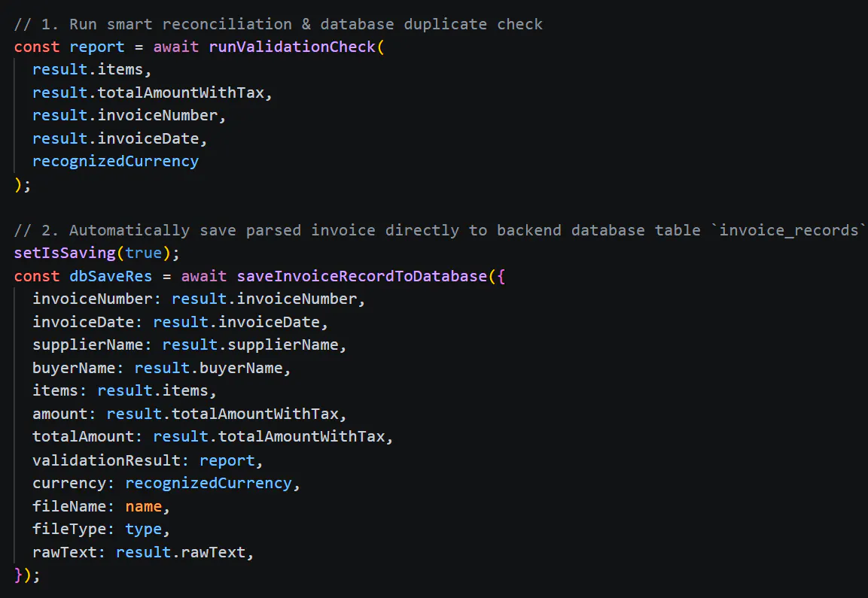Click the "currency:" property key
Image resolution: width=868 pixels, height=598 pixels.
[74, 484]
